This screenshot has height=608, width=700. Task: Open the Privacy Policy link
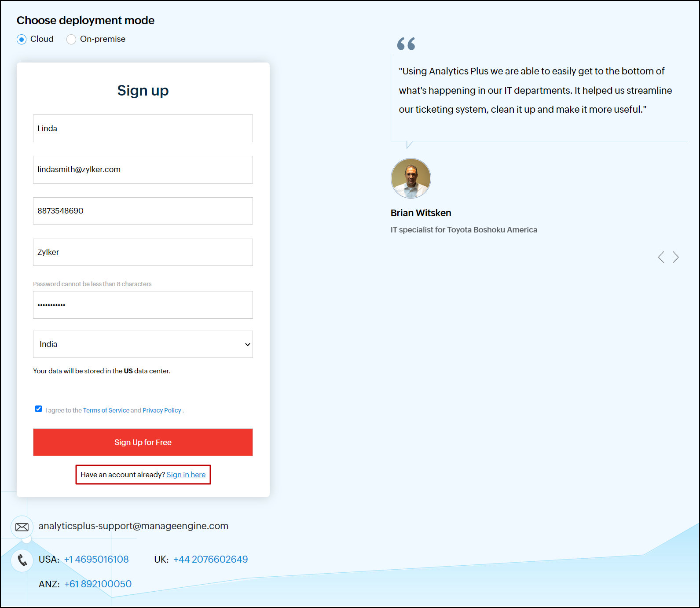tap(162, 410)
